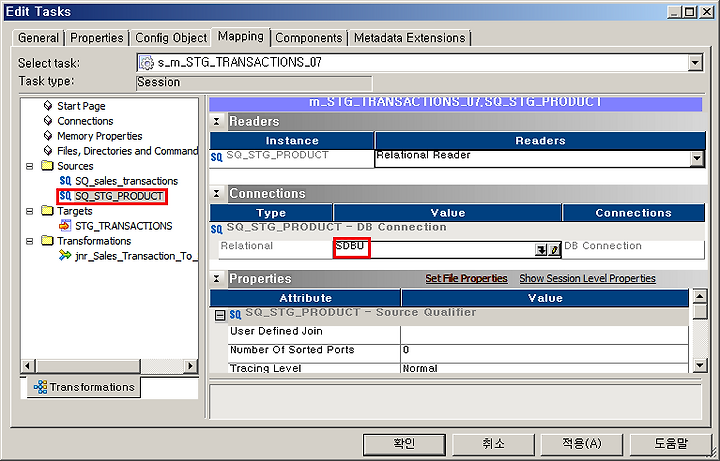
Task: Click Set File Properties link
Action: coord(467,279)
